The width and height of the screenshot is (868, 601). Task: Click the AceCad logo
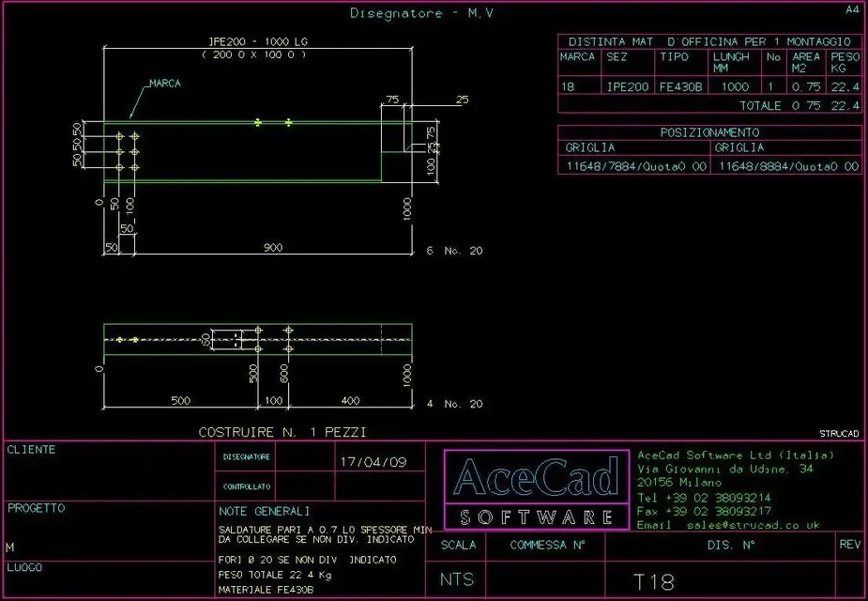pyautogui.click(x=537, y=490)
